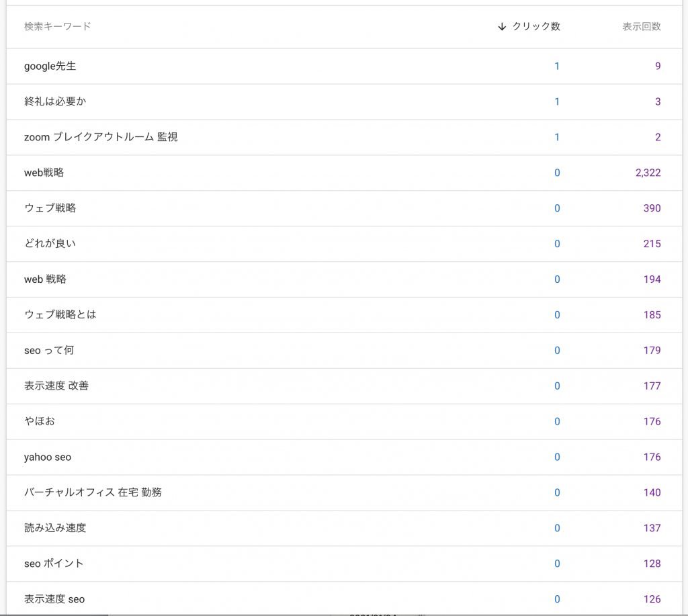The width and height of the screenshot is (688, 616).
Task: Open the どれが良い keyword row
Action: point(50,244)
